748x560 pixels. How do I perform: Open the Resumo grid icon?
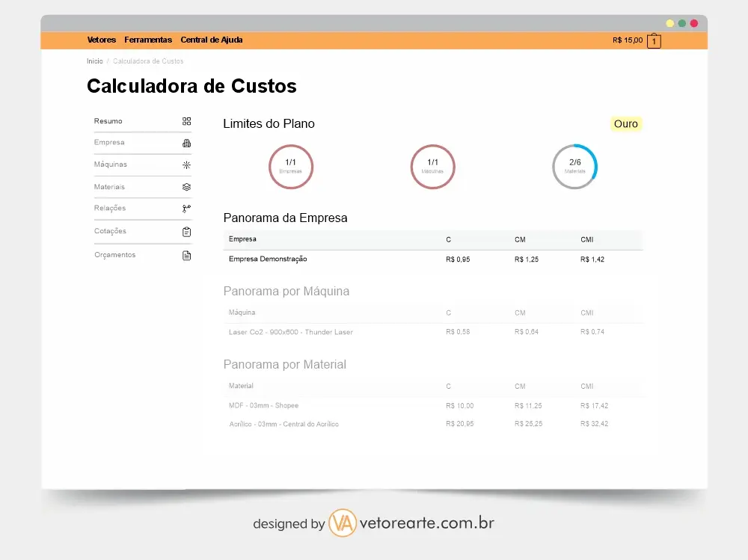coord(186,121)
